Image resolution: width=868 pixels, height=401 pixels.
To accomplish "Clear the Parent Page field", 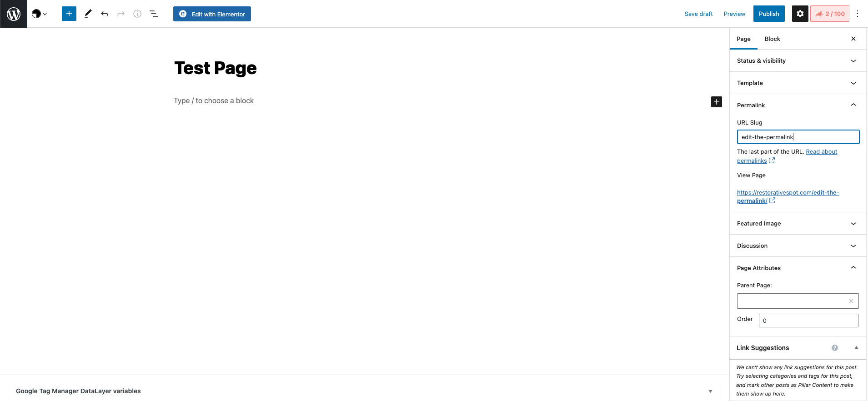I will point(851,301).
